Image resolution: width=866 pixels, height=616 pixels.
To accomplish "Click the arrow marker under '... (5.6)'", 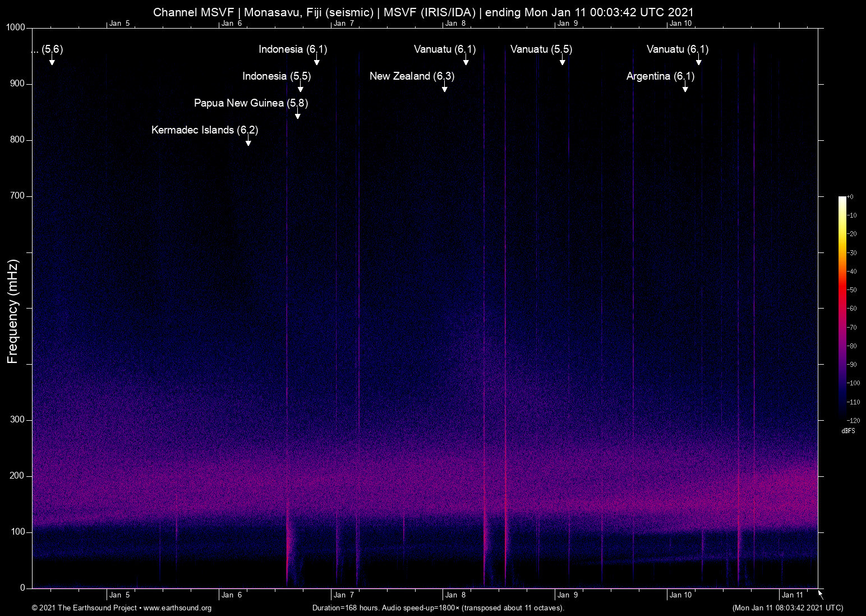I will coord(52,60).
